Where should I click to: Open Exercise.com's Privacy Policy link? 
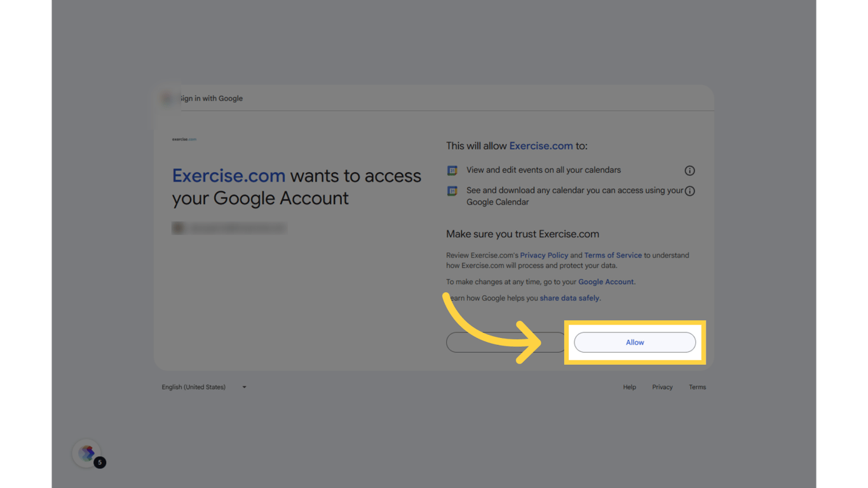(544, 255)
